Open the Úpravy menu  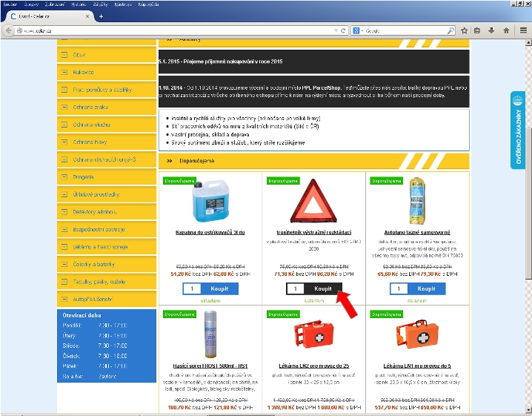click(31, 4)
